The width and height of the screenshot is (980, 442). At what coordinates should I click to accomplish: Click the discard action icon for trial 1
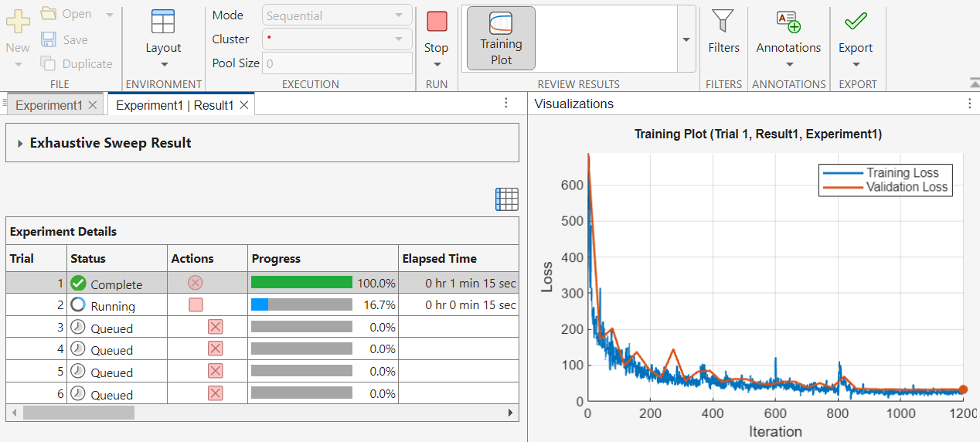click(196, 283)
